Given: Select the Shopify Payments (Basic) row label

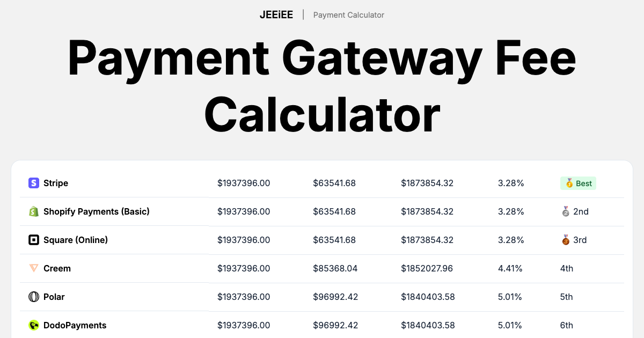Looking at the screenshot, I should tap(97, 211).
